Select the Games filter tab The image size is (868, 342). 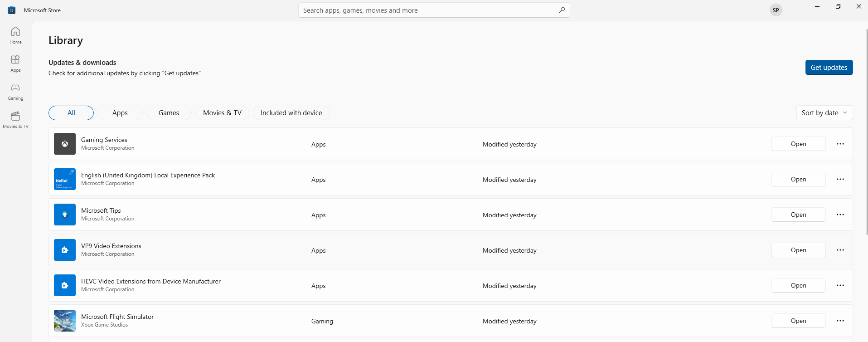tap(169, 113)
